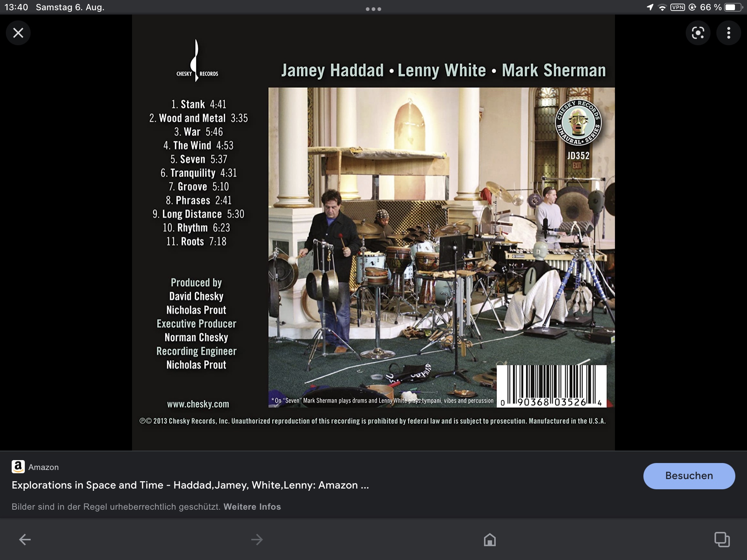The height and width of the screenshot is (560, 747).
Task: Open the three-dot more options menu
Action: click(x=728, y=33)
